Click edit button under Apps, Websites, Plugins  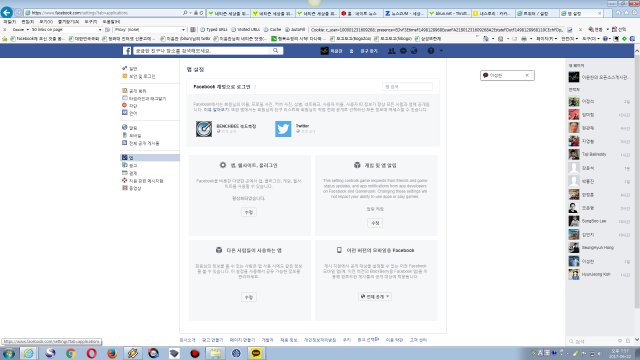click(249, 213)
